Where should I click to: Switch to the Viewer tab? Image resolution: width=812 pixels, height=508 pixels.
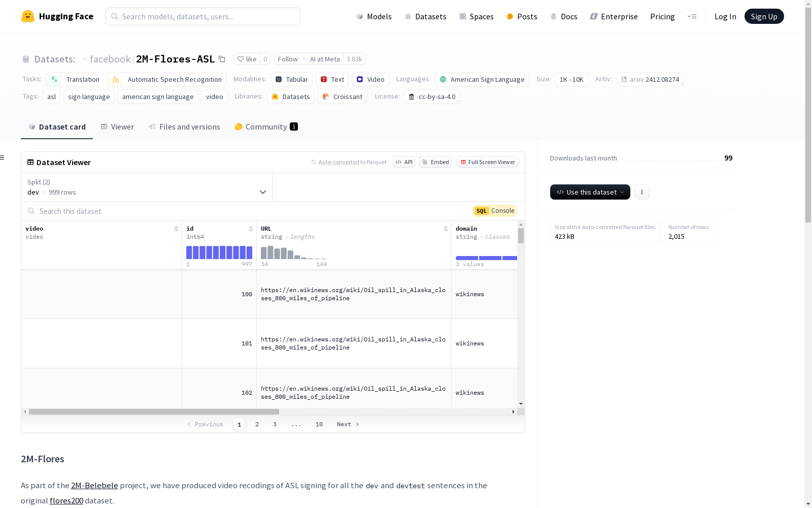pyautogui.click(x=117, y=126)
